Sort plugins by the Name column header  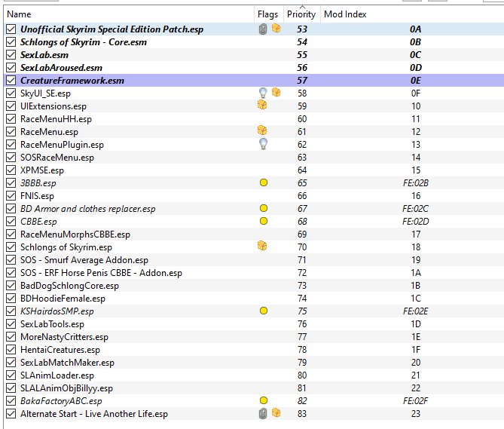tap(129, 14)
